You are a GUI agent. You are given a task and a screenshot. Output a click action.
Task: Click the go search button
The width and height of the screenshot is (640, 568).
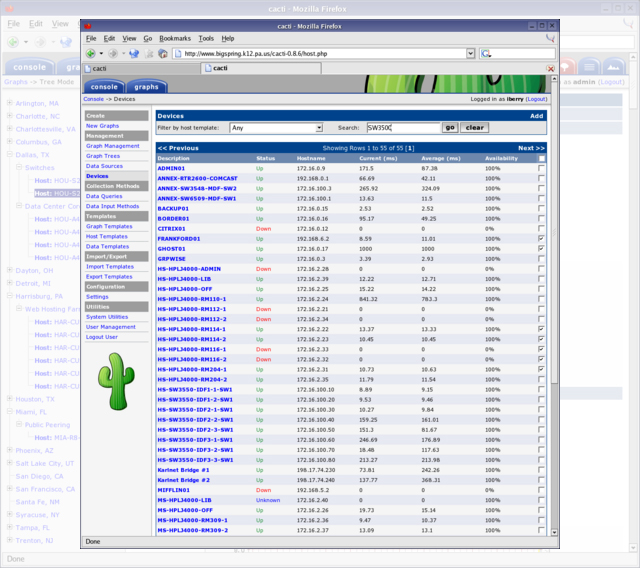tap(450, 128)
